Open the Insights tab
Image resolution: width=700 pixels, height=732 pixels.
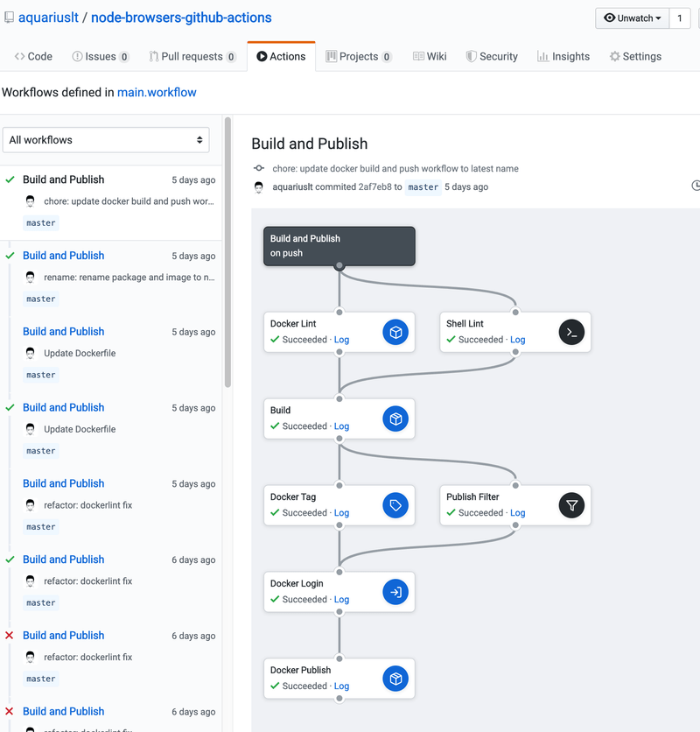(x=563, y=57)
